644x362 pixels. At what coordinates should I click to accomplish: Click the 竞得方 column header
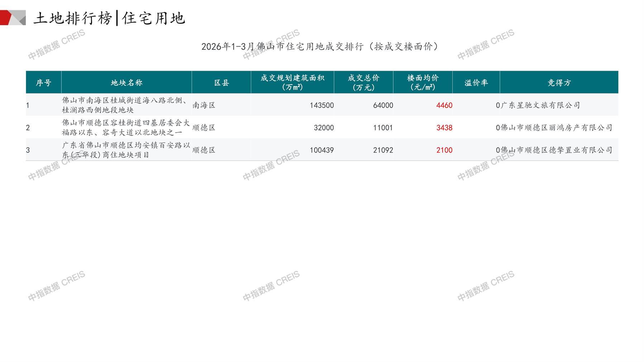pyautogui.click(x=559, y=83)
